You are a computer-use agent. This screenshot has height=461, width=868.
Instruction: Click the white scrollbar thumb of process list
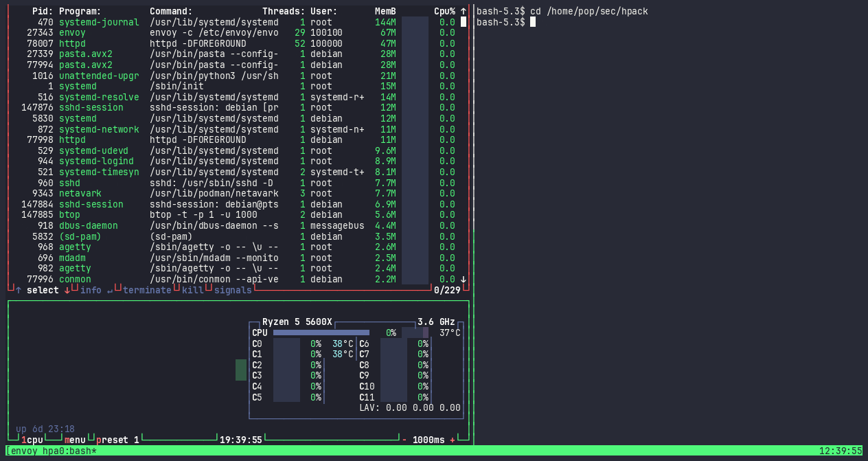[x=464, y=22]
